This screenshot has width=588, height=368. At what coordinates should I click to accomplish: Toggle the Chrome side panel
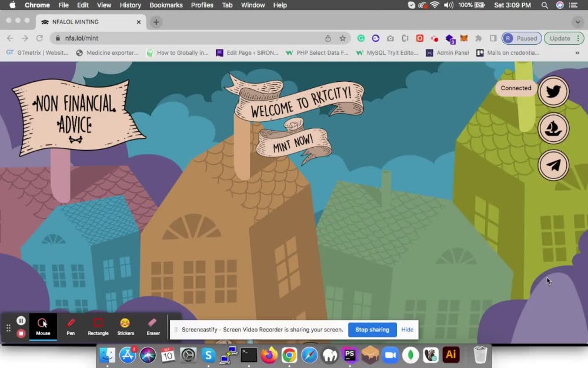pyautogui.click(x=493, y=38)
